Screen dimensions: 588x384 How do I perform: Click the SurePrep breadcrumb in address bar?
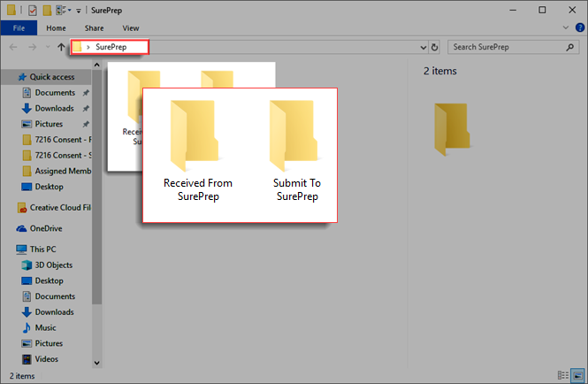click(x=111, y=47)
